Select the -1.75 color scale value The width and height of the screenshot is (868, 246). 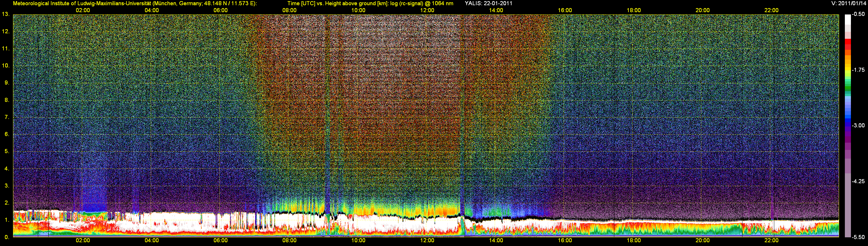coord(858,70)
